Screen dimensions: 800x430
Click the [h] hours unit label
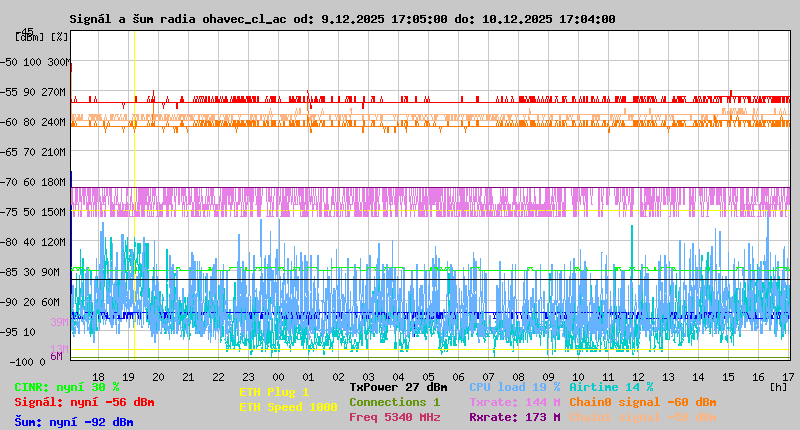(x=777, y=386)
